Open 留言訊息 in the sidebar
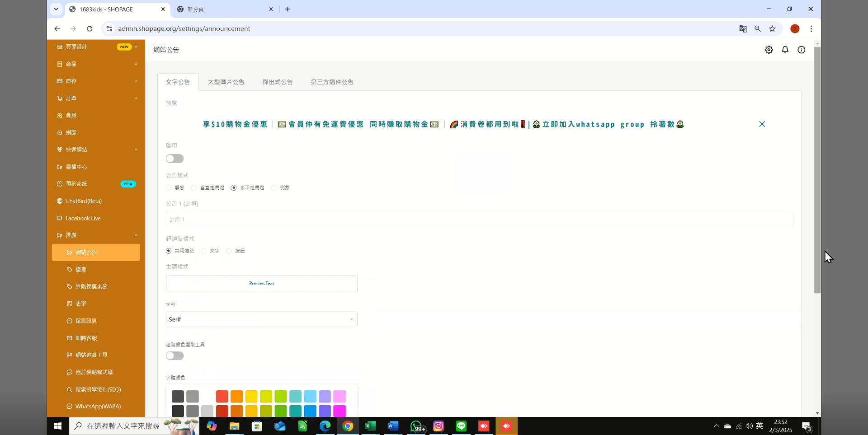Image resolution: width=868 pixels, height=435 pixels. click(96, 321)
